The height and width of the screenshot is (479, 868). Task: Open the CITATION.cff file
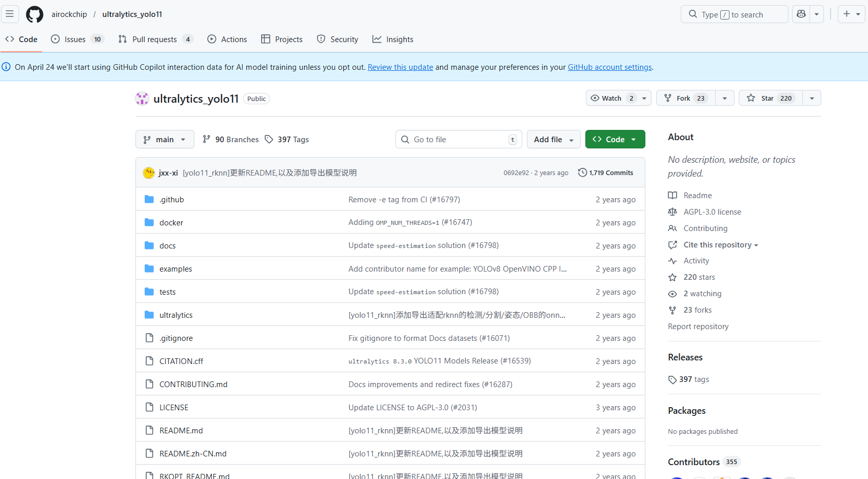(181, 361)
